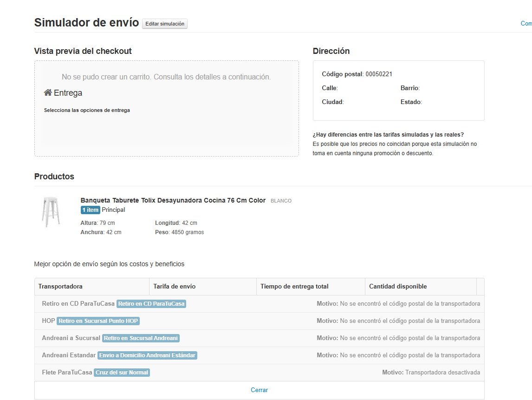This screenshot has height=400, width=532.
Task: Click the Selecciona las opciones de entrega text
Action: click(87, 111)
